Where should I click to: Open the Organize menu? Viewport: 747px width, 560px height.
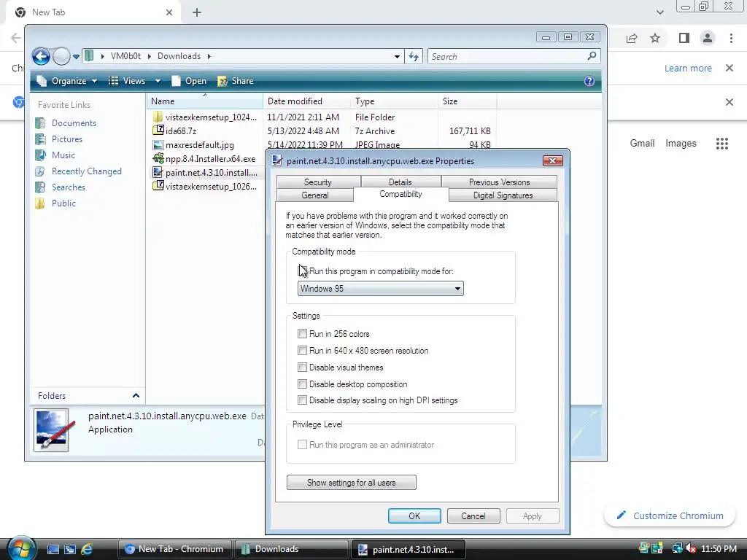click(67, 81)
